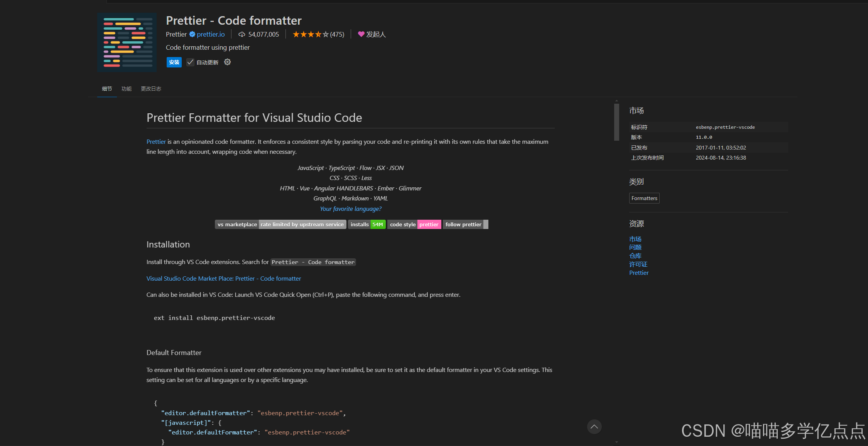Screen dimensions: 868x446
Task: Switch to the 细节 details tab
Action: tap(107, 89)
